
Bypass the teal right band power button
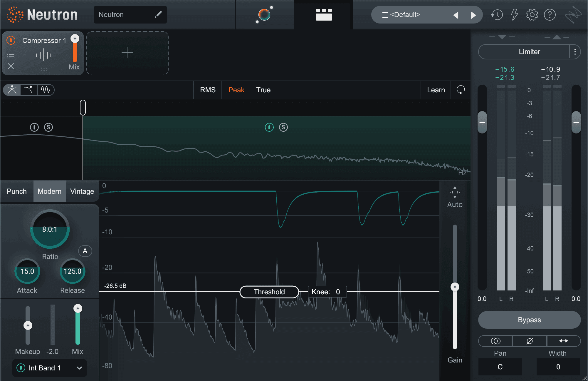coord(269,127)
